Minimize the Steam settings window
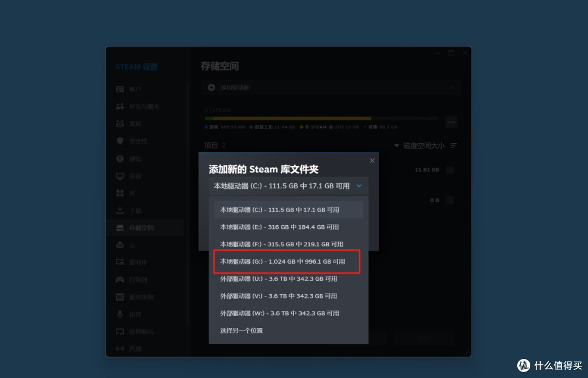 pyautogui.click(x=437, y=53)
